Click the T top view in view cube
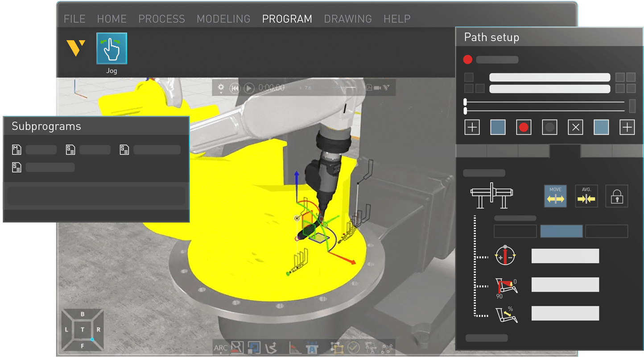 83,329
